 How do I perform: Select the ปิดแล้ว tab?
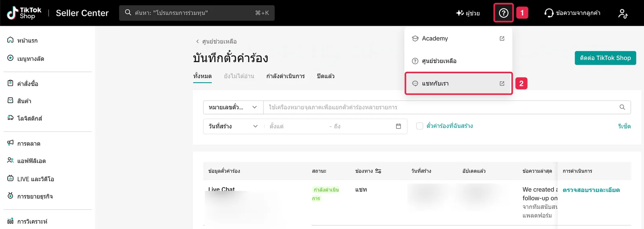point(326,76)
